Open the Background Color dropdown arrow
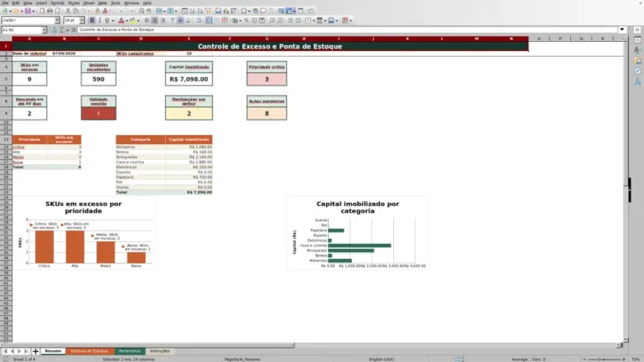 (x=138, y=20)
